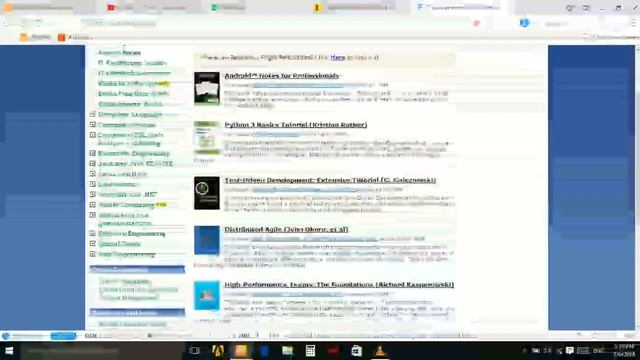Click the 'Here' link in the notice banner

[338, 58]
